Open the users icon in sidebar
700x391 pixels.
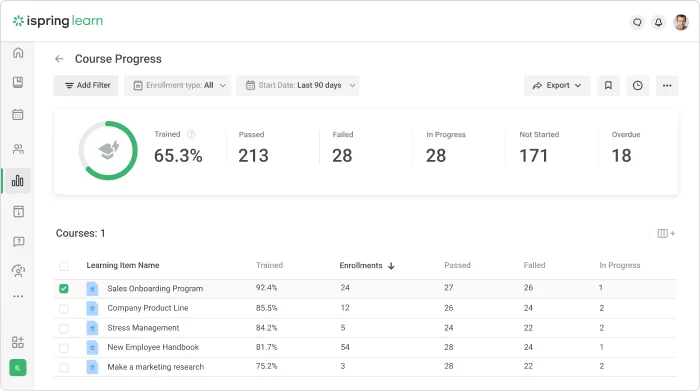coord(18,149)
